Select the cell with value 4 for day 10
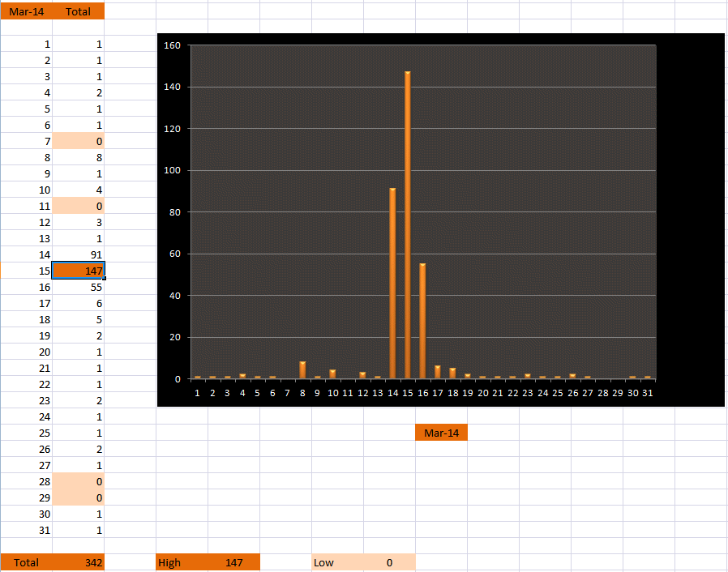Screen dimensions: 728x572 point(78,190)
